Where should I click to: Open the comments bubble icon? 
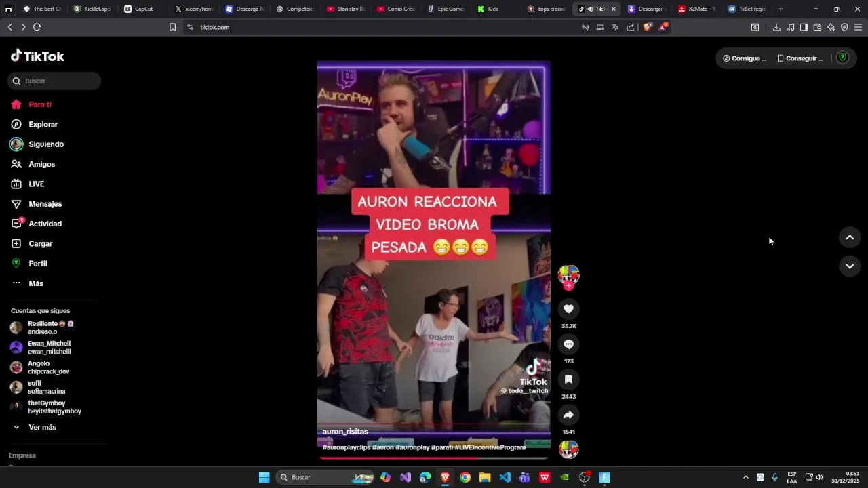pyautogui.click(x=568, y=344)
